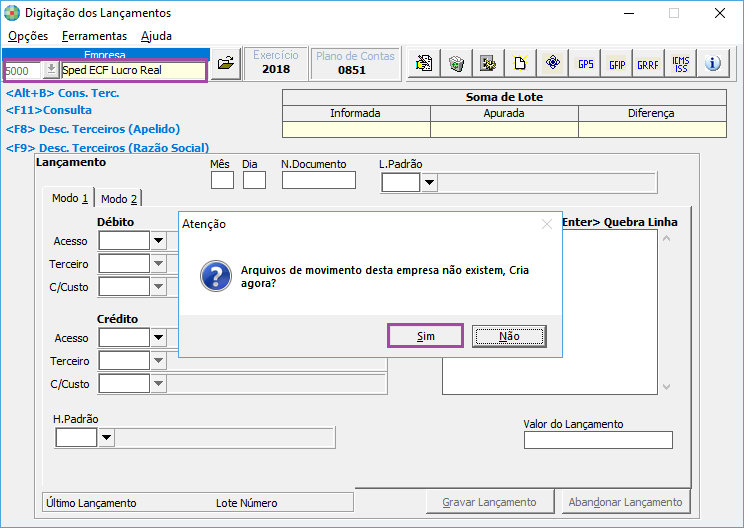Click the Sped ECF Lucro Real name field
Image resolution: width=744 pixels, height=528 pixels.
132,70
